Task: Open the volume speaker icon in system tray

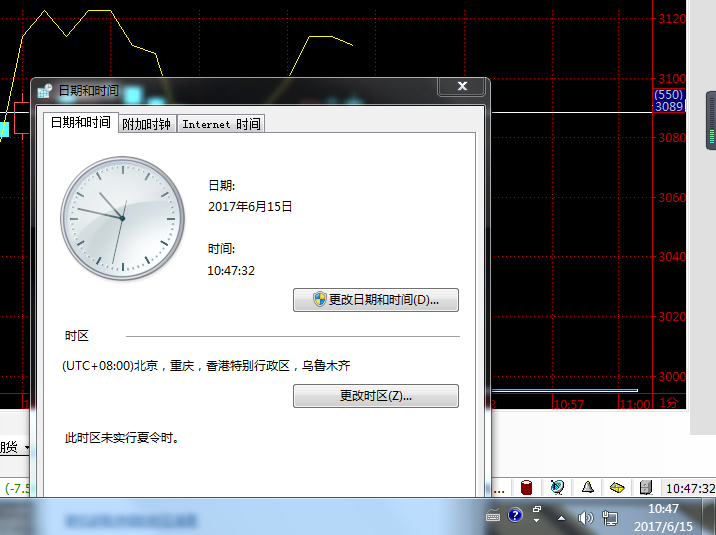Action: point(585,518)
